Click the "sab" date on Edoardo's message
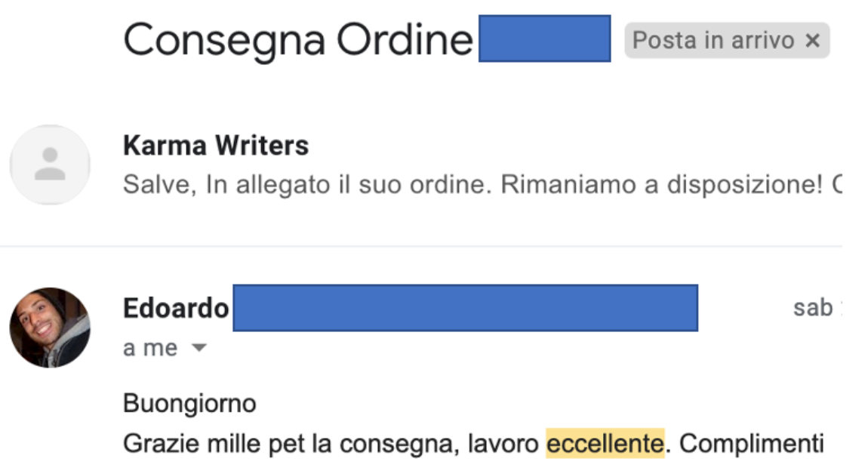Image resolution: width=868 pixels, height=474 pixels. [812, 308]
